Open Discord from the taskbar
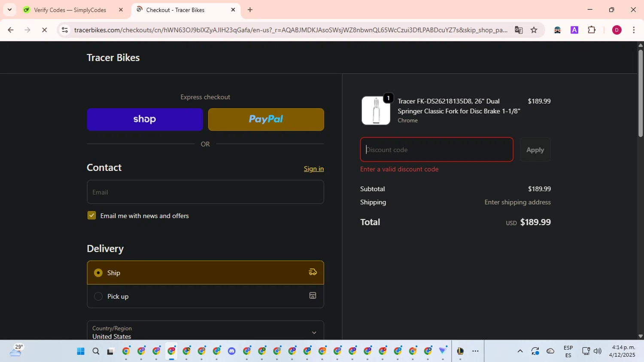Screen dimensions: 644x362 [x=232, y=351]
